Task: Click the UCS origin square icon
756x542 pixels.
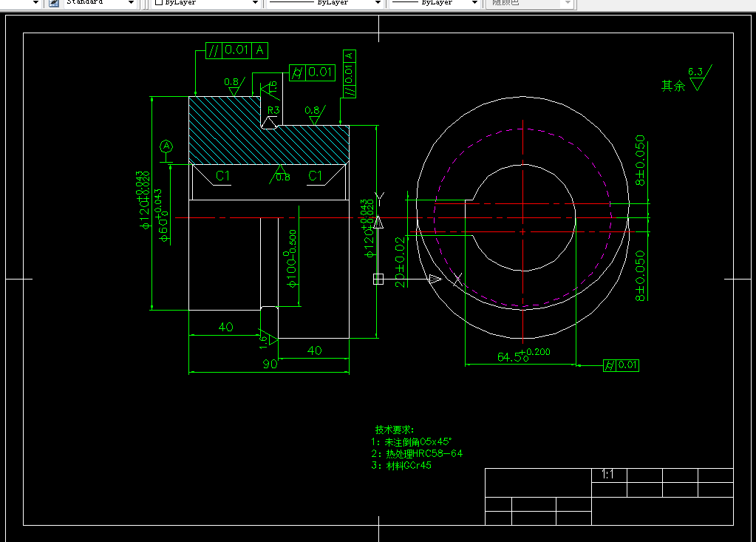Action: 378,279
